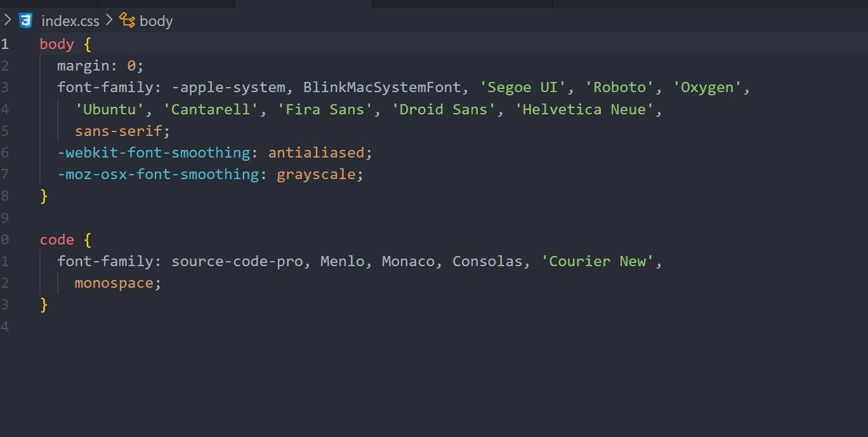
Task: Click opening brace after body selector
Action: pyautogui.click(x=88, y=44)
